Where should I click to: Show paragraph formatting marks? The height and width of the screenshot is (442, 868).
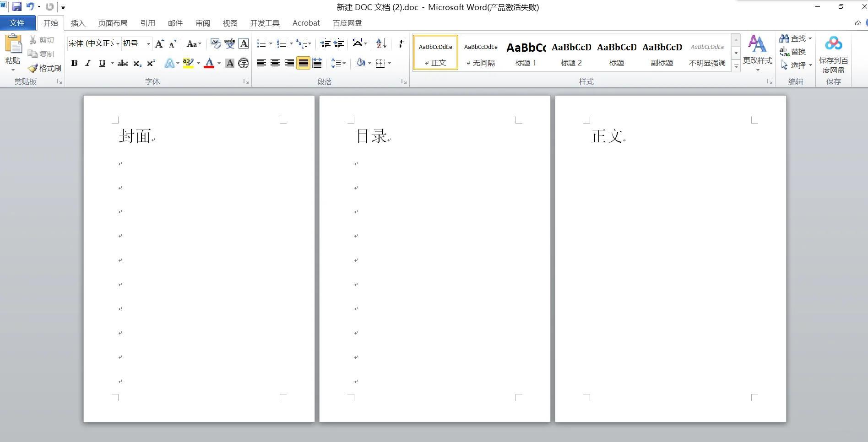click(401, 43)
